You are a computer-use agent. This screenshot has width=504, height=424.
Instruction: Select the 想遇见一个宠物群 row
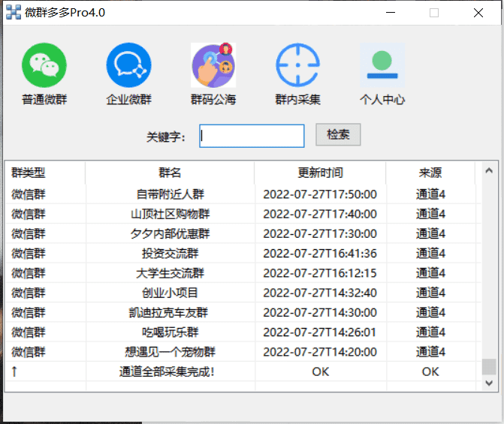170,351
